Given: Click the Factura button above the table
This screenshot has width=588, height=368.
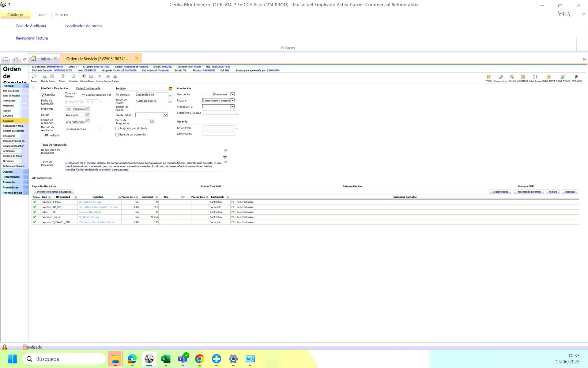Looking at the screenshot, I should pyautogui.click(x=553, y=192).
